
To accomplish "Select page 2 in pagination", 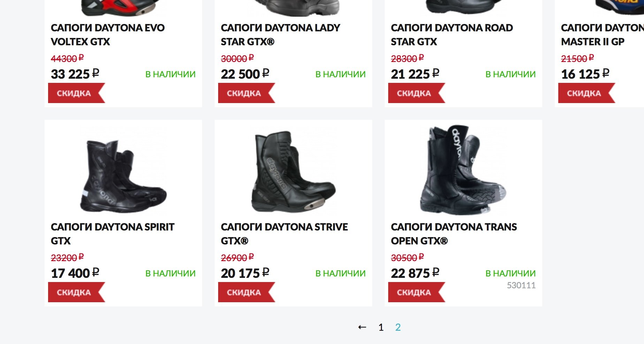I will [398, 327].
